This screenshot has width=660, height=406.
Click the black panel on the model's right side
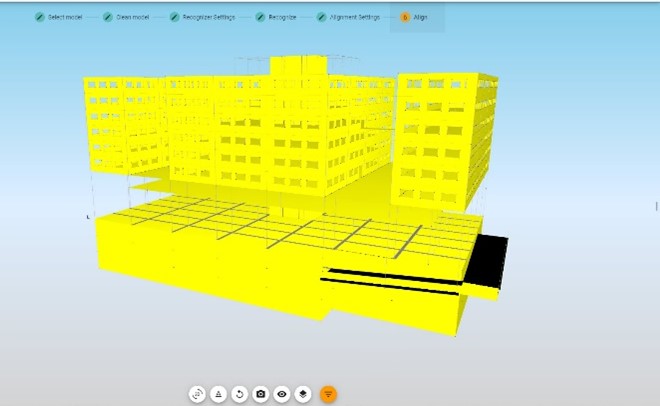pos(485,261)
